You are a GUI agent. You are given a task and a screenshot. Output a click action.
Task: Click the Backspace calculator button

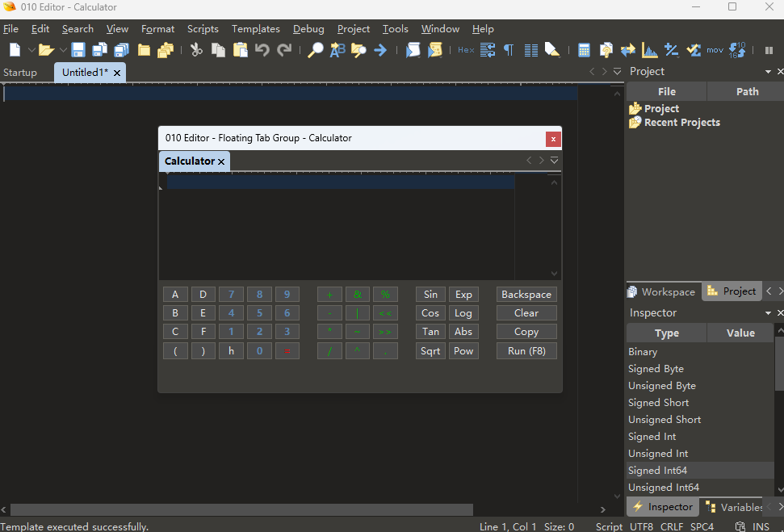coord(526,295)
